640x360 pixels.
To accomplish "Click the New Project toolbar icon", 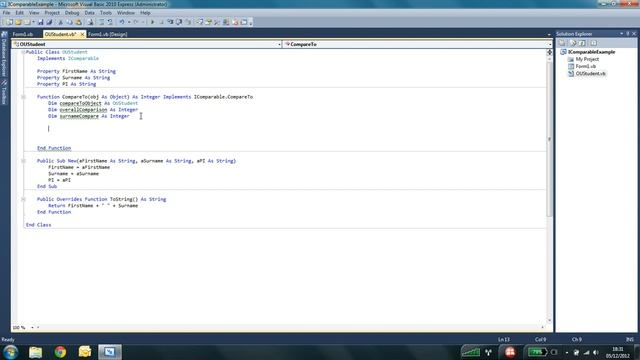I will (9, 22).
